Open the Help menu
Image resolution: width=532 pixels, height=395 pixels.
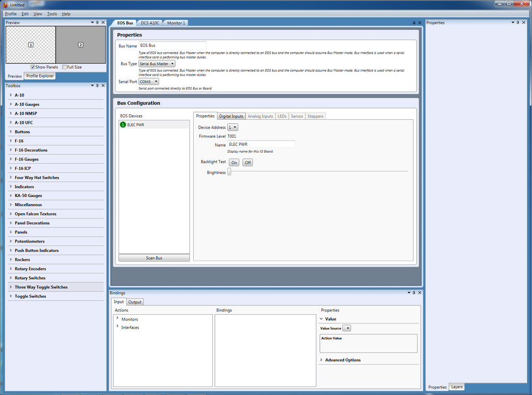(66, 14)
